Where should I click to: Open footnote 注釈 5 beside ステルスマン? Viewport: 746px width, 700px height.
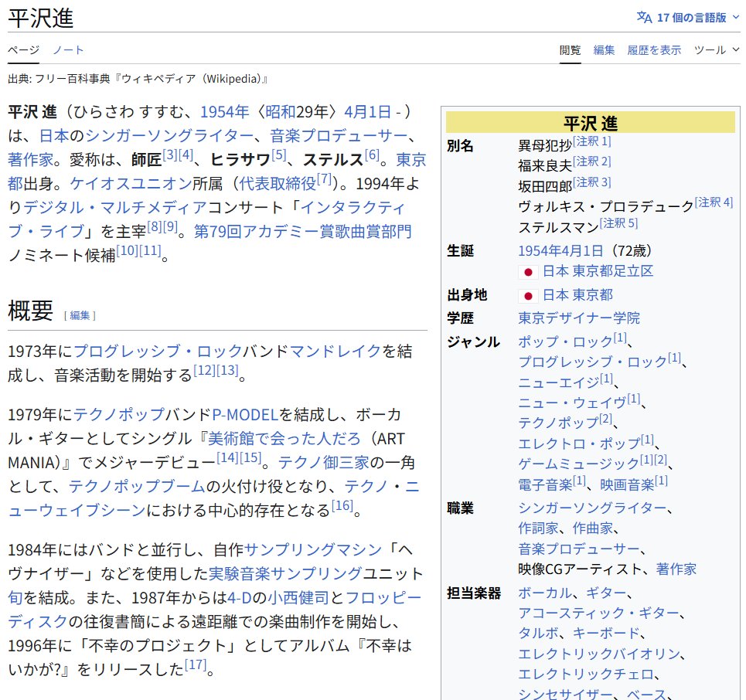pyautogui.click(x=618, y=223)
